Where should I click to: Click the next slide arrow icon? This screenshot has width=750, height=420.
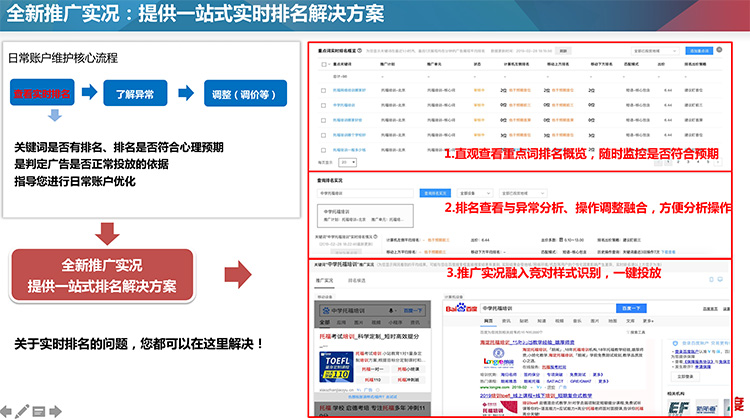[54, 410]
